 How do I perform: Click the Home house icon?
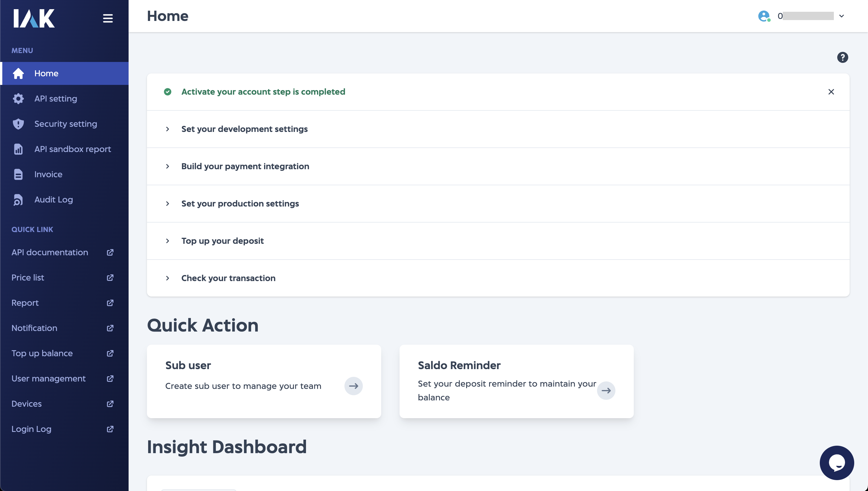(x=18, y=73)
